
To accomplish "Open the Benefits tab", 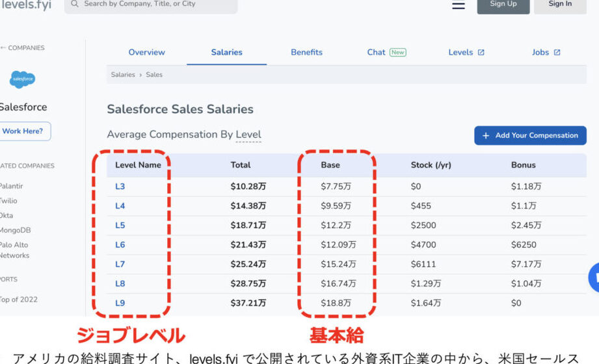I will [306, 53].
